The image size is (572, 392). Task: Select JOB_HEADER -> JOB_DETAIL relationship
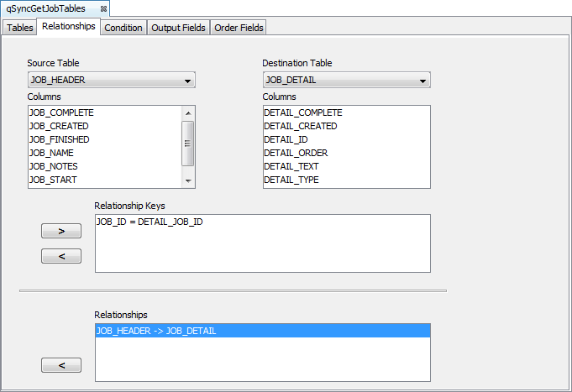tap(156, 331)
